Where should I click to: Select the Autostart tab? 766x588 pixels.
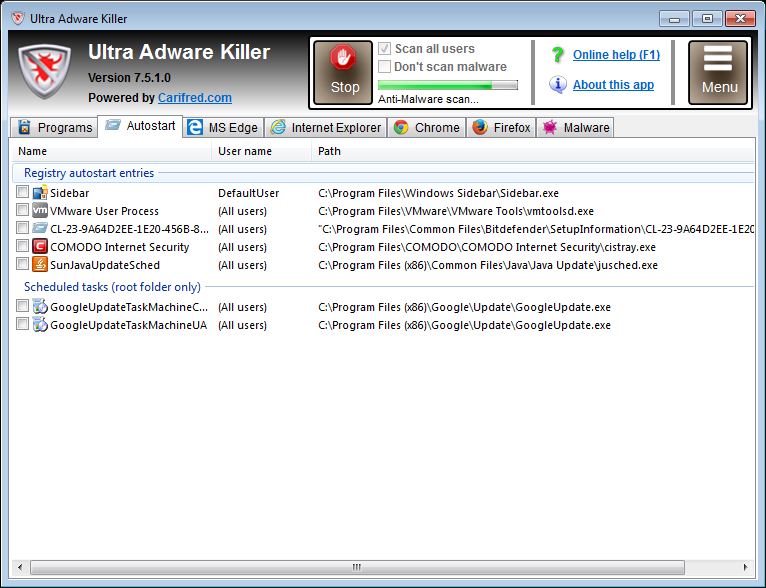click(x=140, y=126)
